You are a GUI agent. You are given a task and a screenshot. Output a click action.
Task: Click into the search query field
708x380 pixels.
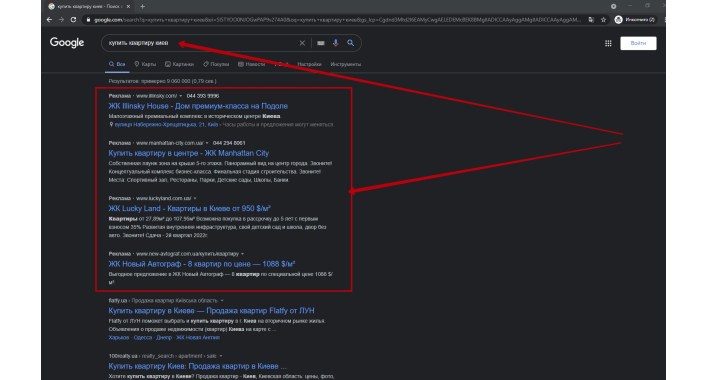pyautogui.click(x=201, y=43)
